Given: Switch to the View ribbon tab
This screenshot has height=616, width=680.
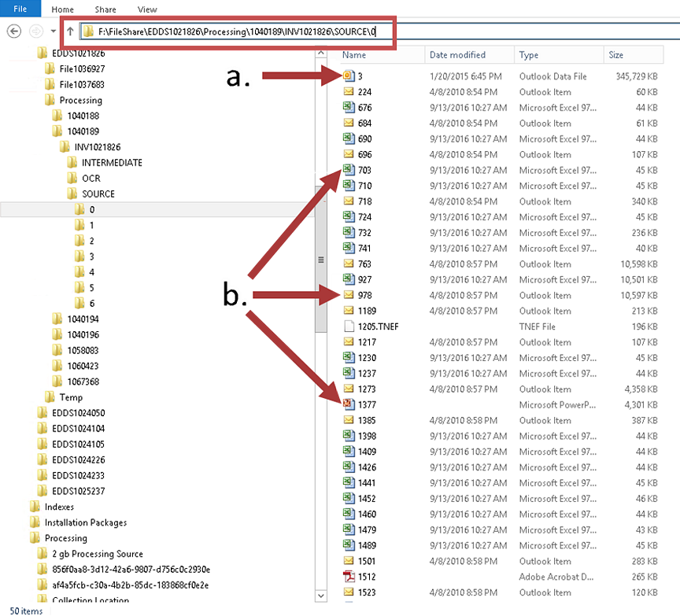Looking at the screenshot, I should click(x=147, y=9).
